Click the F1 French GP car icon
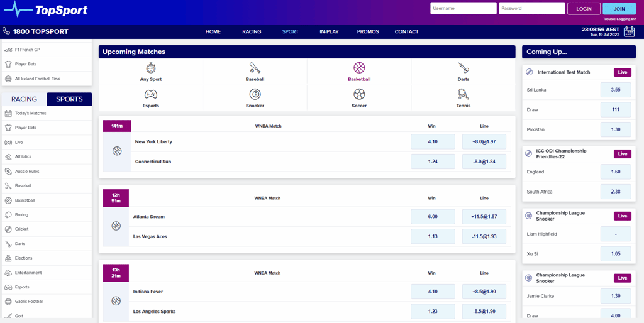 click(x=8, y=50)
